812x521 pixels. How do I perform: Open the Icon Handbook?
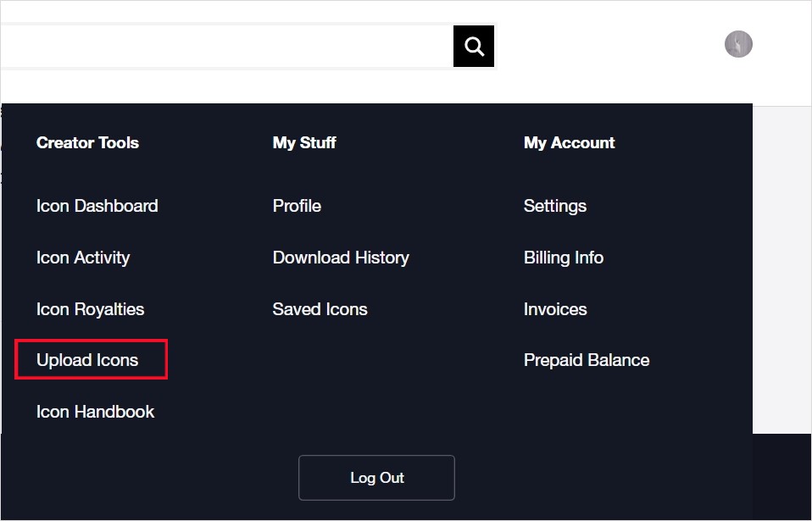[x=95, y=412]
